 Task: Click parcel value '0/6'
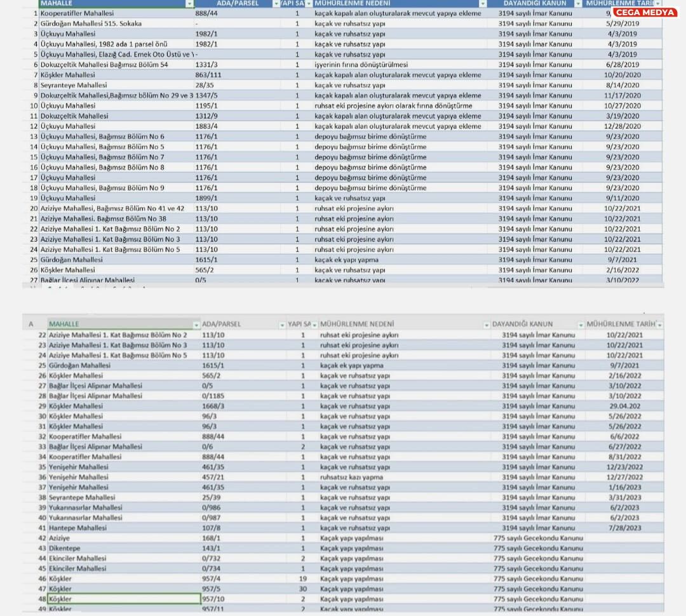[207, 446]
